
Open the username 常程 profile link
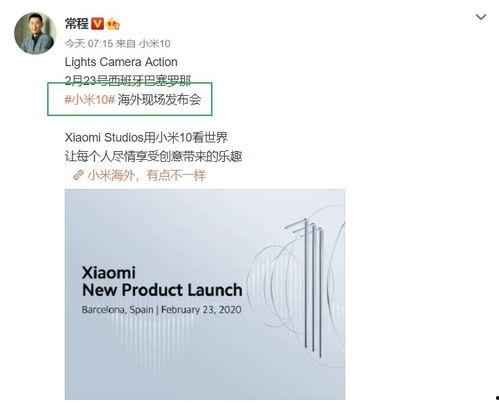tap(77, 24)
